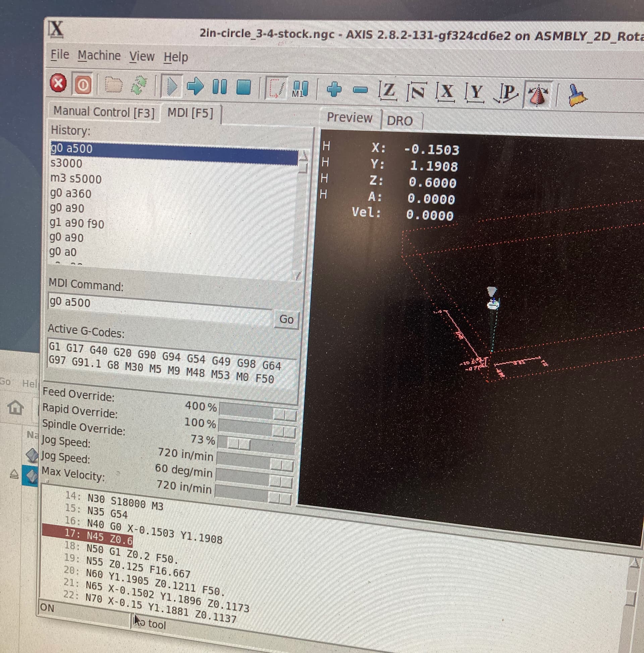Open the Go menu in background window
Screen dimensions: 644x653
(x=5, y=381)
